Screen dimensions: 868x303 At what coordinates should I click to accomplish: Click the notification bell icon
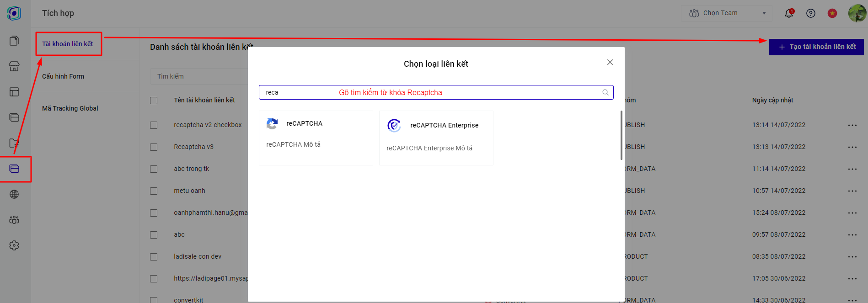pos(788,13)
